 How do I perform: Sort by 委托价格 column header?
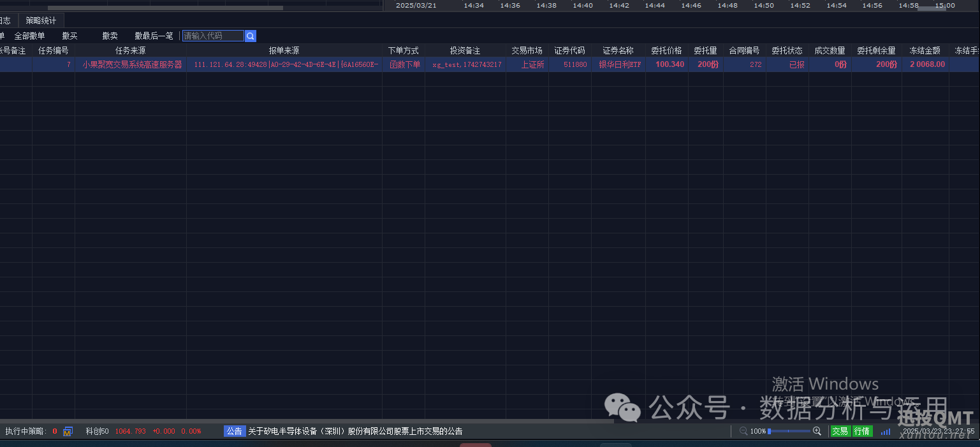coord(667,50)
